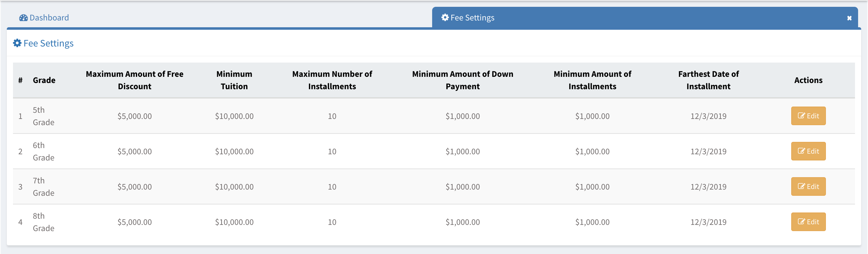Click the 7th Grade installment date cell
Screen dimensions: 868x254
click(708, 187)
